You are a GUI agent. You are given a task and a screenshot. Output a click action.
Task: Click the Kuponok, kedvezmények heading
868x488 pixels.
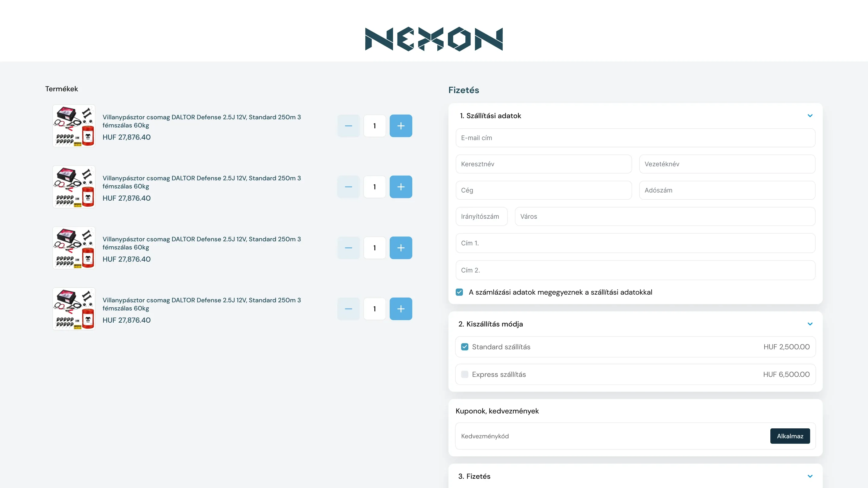point(497,411)
